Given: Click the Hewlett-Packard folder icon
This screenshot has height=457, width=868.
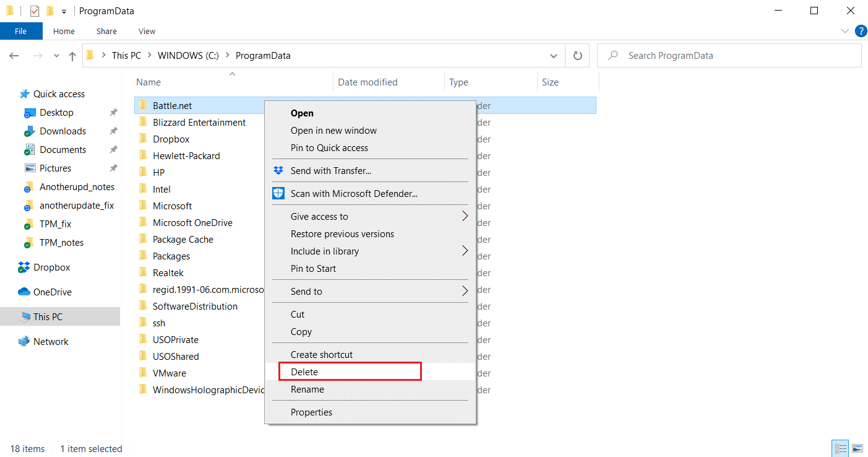Looking at the screenshot, I should coord(143,155).
